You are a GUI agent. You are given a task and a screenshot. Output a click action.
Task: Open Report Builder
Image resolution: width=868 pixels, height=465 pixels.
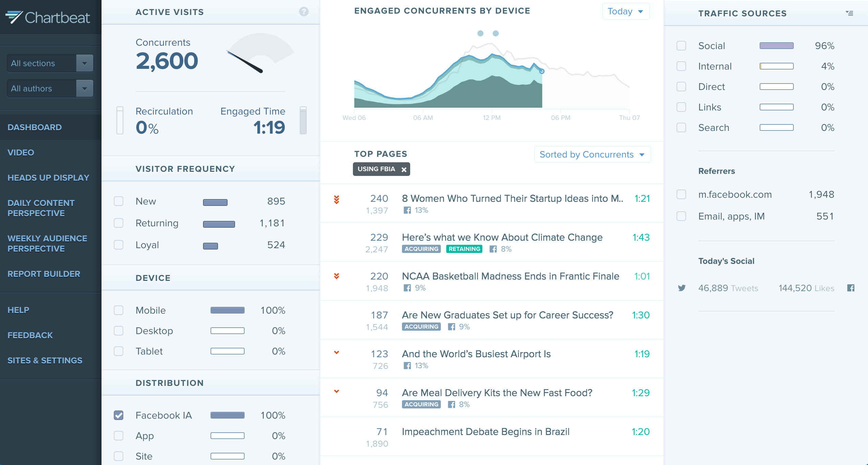click(44, 274)
